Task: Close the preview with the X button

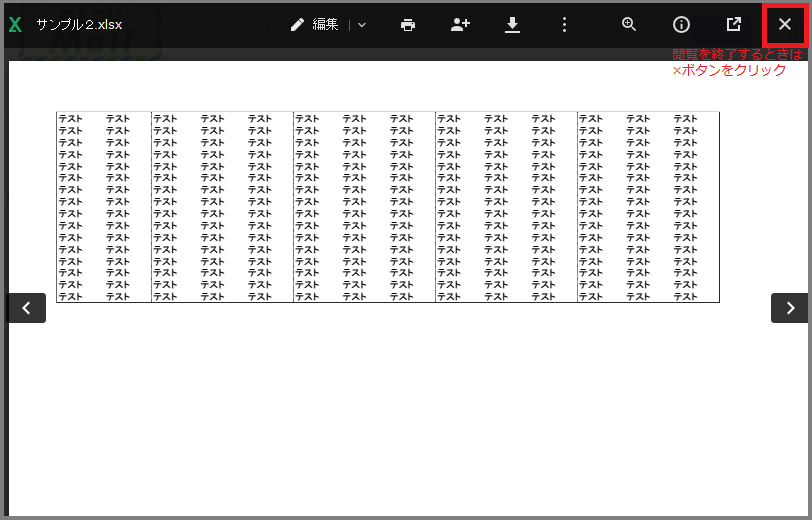Action: [x=785, y=25]
